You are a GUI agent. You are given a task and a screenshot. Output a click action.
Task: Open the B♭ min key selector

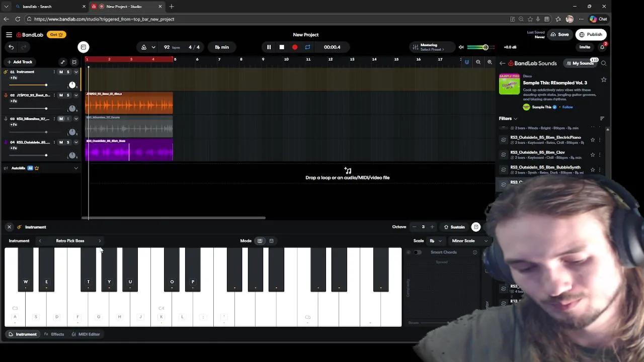coord(222,47)
